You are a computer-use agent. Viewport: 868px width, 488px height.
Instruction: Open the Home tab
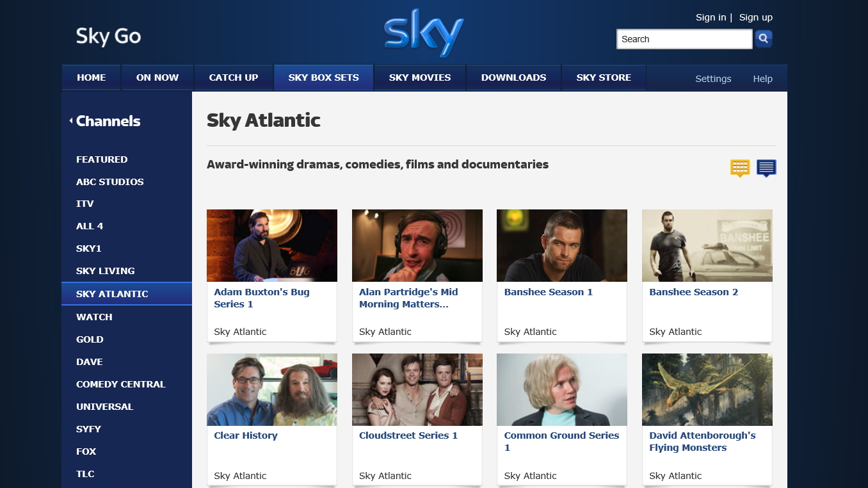(92, 77)
